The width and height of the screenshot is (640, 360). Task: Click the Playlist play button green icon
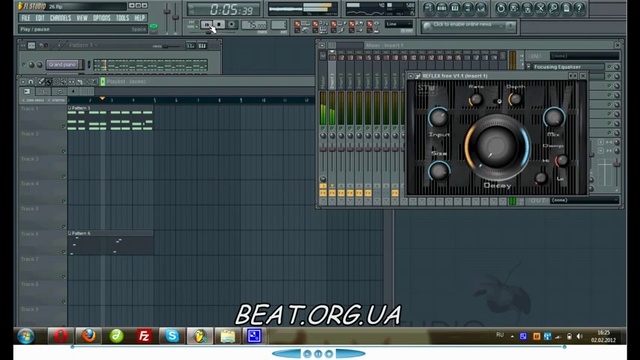pos(103,82)
